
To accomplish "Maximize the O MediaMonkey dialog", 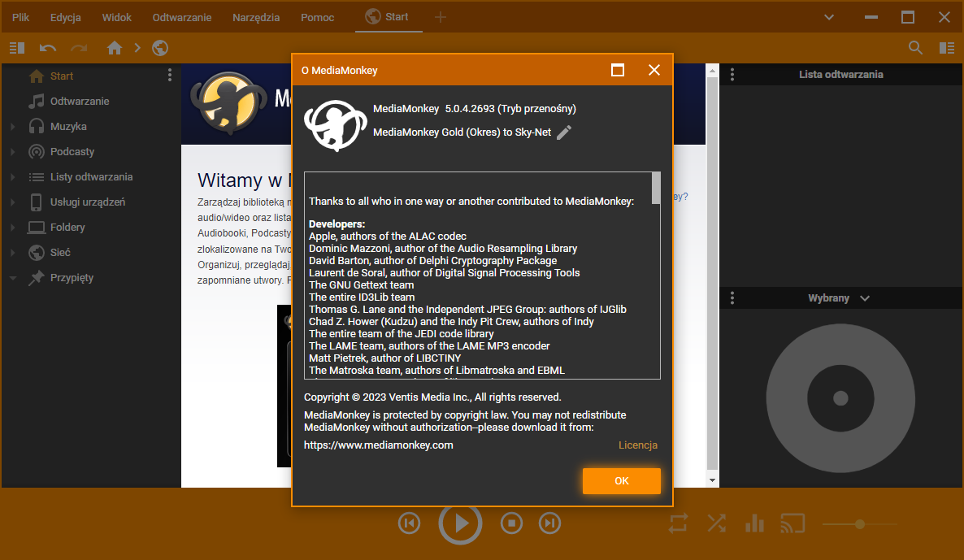I will click(x=618, y=70).
